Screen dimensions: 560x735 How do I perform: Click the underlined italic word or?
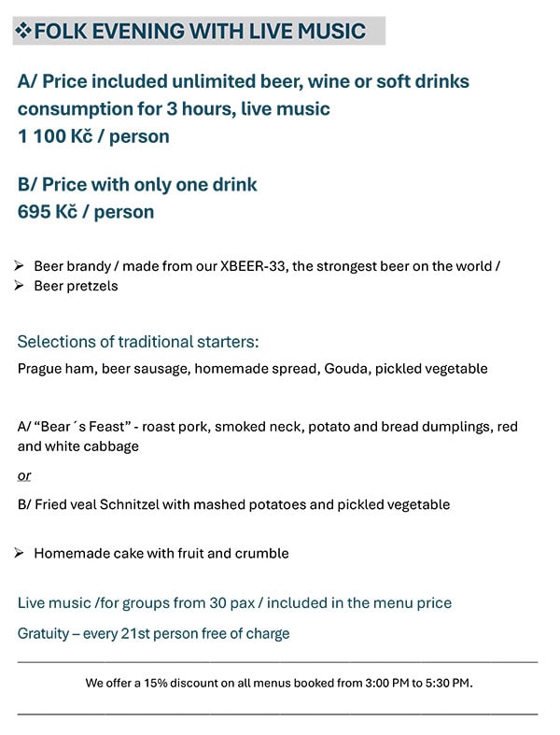[24, 475]
